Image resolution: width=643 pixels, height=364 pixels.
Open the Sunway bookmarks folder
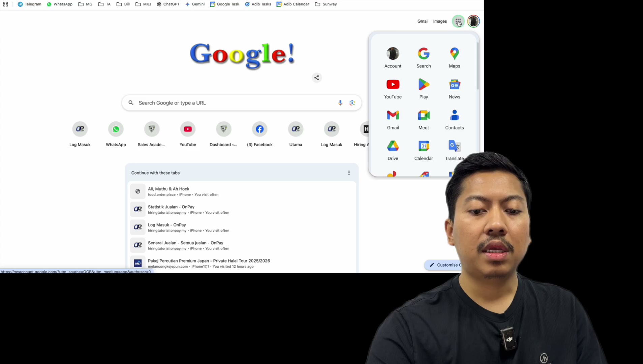[326, 4]
